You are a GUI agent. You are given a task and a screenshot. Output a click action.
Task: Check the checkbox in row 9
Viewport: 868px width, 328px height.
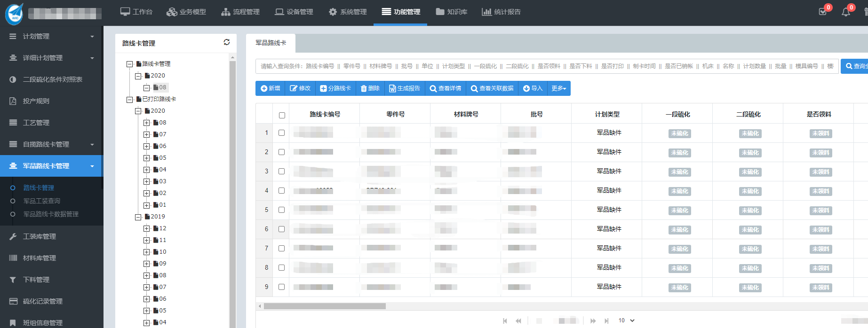click(282, 287)
